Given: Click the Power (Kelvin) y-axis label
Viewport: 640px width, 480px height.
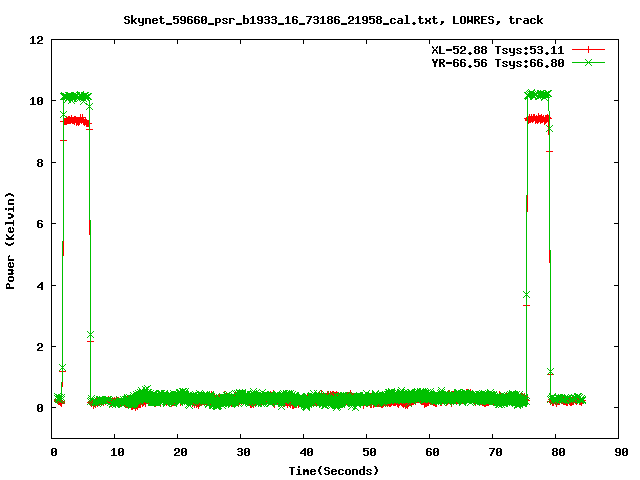Looking at the screenshot, I should click(x=10, y=241).
